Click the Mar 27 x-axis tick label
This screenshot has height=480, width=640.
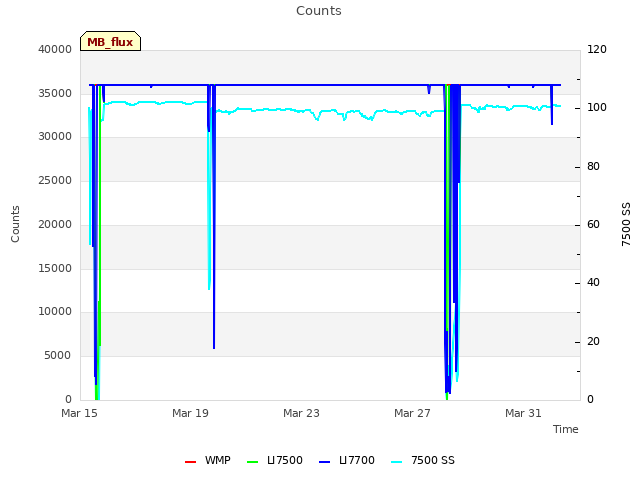pos(412,413)
